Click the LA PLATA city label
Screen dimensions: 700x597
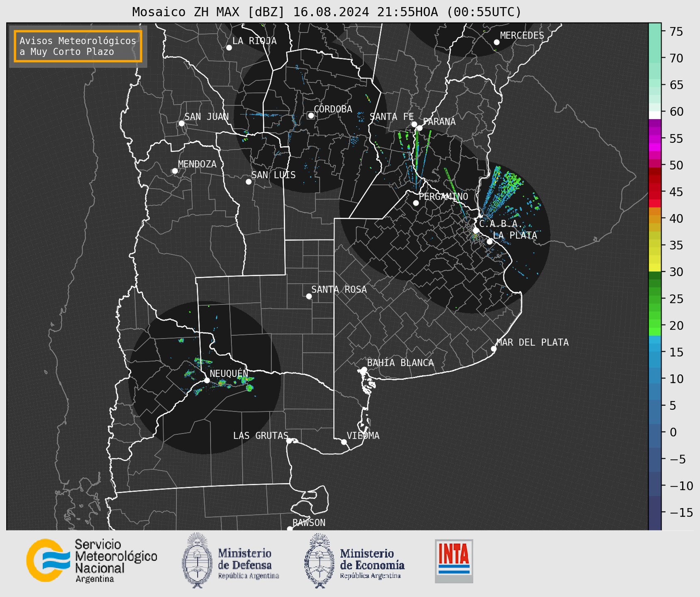[x=515, y=235]
